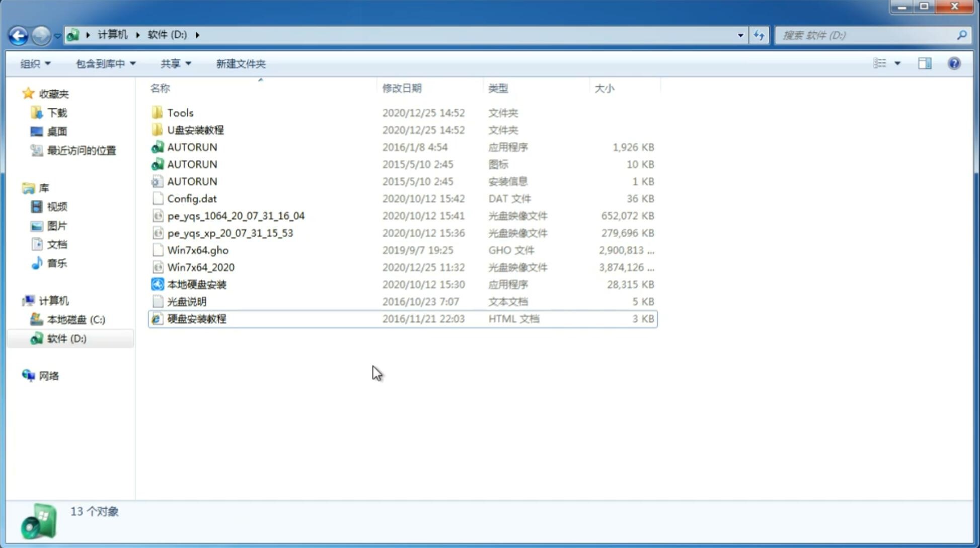Open the U盘安装教程 folder
Screen dimensions: 980x548
click(x=196, y=130)
